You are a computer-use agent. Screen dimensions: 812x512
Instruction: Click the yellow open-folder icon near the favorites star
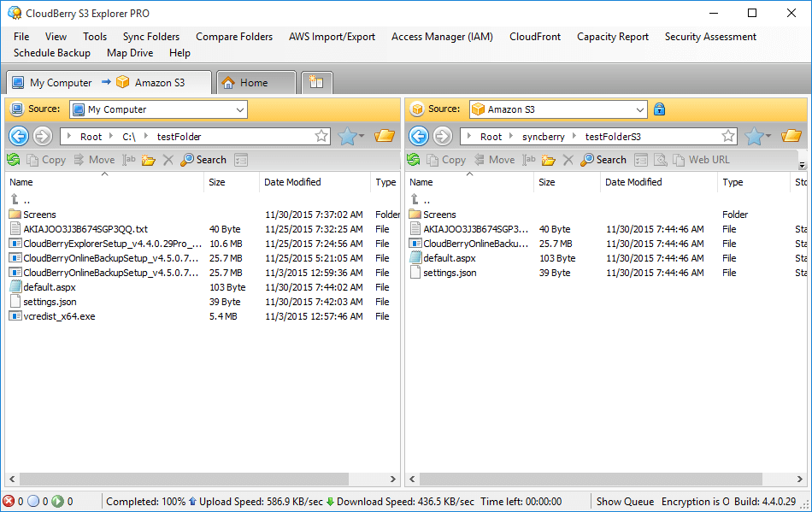click(384, 135)
